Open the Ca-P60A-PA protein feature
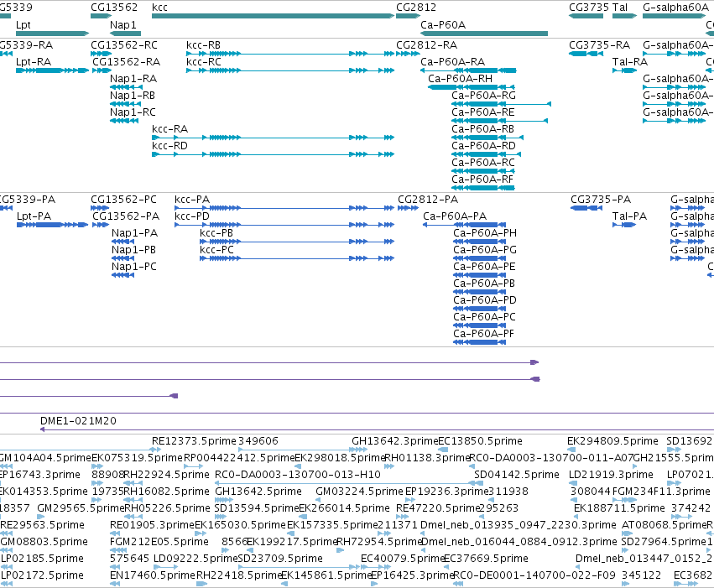 [465, 225]
